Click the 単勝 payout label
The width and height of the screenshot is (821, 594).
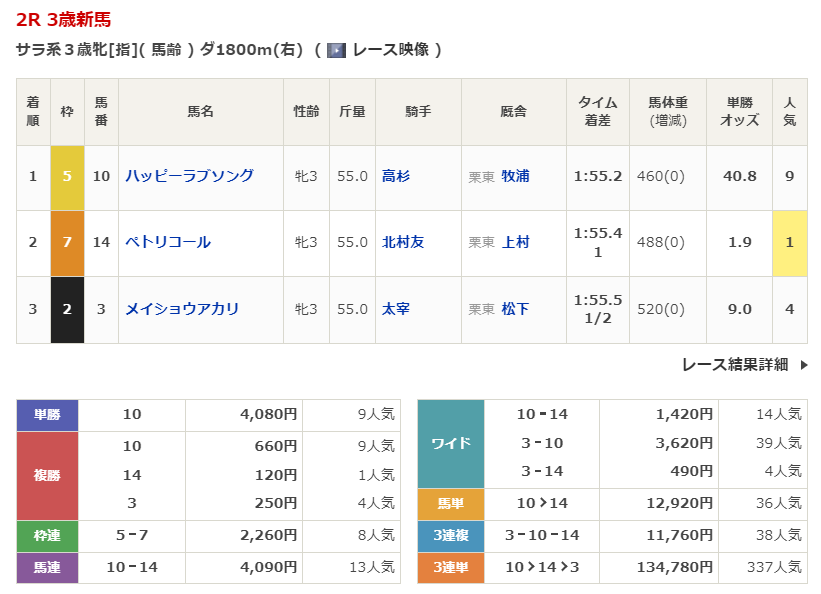(x=47, y=414)
